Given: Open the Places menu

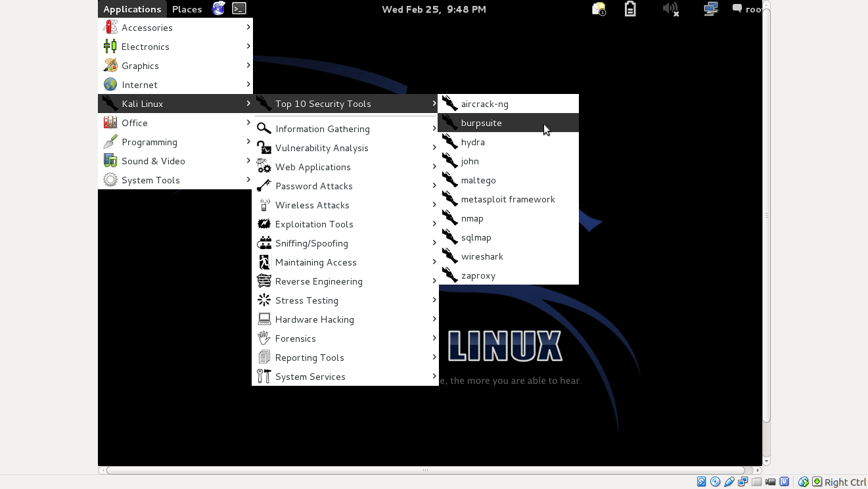Looking at the screenshot, I should point(187,9).
